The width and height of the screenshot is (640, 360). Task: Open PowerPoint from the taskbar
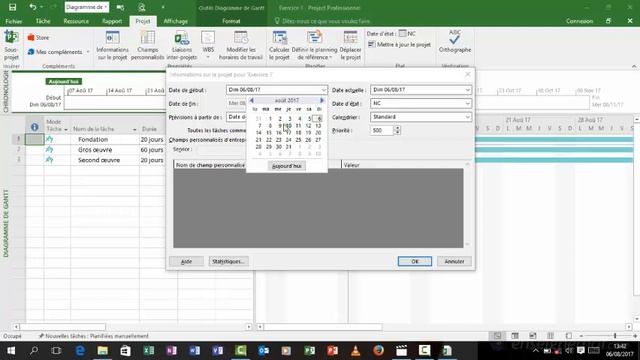click(332, 350)
